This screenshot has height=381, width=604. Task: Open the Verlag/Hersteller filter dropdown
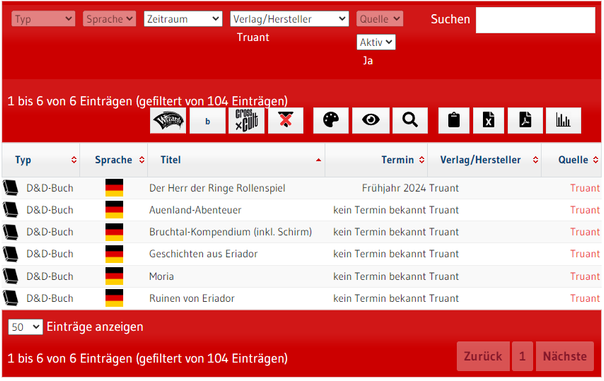click(289, 18)
